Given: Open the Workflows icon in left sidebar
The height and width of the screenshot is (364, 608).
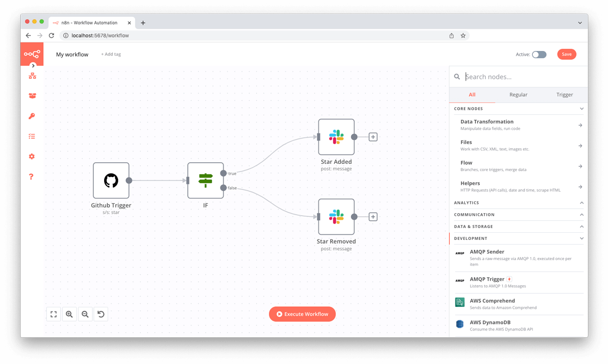Looking at the screenshot, I should point(32,76).
